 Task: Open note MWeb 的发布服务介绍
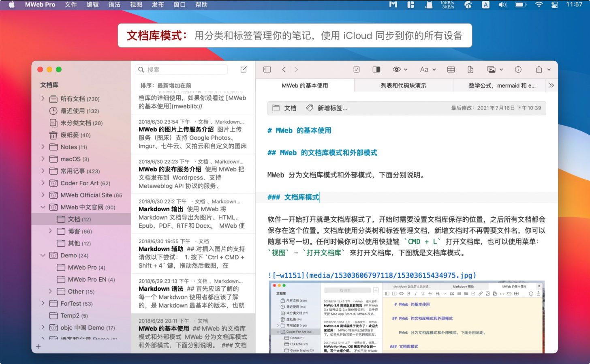click(193, 174)
